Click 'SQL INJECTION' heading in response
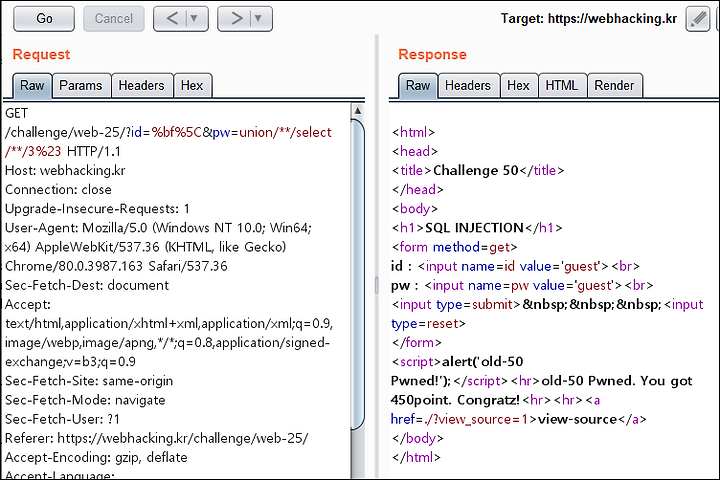The image size is (720, 480). (x=474, y=228)
